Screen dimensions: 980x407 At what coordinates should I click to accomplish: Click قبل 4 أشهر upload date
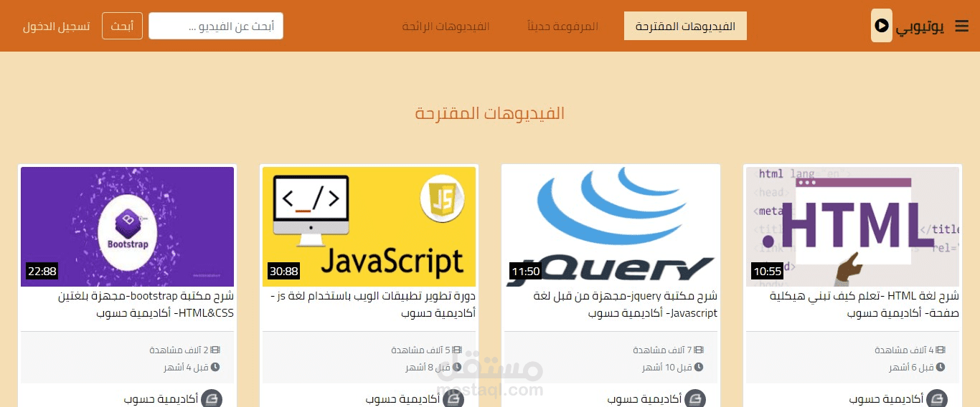tap(186, 367)
